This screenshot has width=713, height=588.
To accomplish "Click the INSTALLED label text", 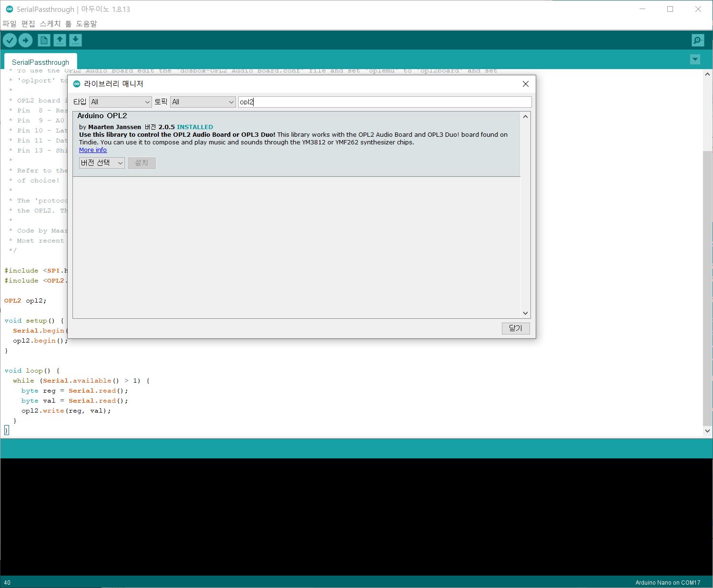I will pos(195,127).
